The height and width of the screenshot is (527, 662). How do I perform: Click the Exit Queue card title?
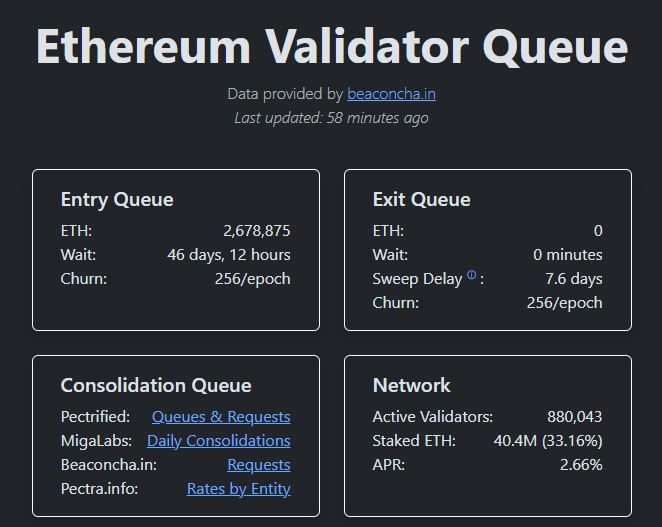(x=421, y=199)
